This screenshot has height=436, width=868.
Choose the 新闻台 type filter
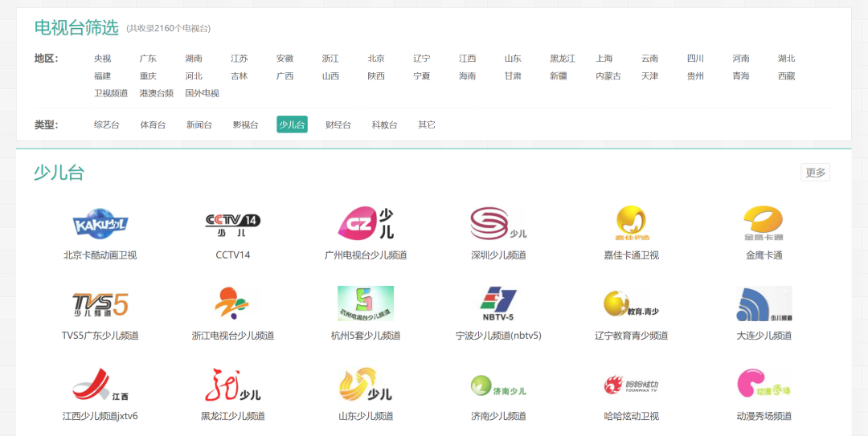199,124
